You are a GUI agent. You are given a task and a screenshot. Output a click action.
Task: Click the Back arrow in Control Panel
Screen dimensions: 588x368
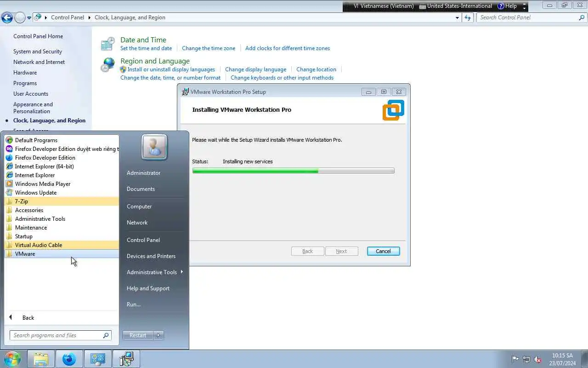tap(7, 17)
